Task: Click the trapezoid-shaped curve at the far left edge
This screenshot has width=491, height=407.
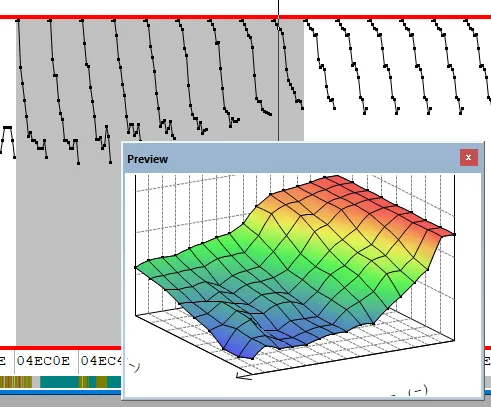Action: pyautogui.click(x=7, y=140)
